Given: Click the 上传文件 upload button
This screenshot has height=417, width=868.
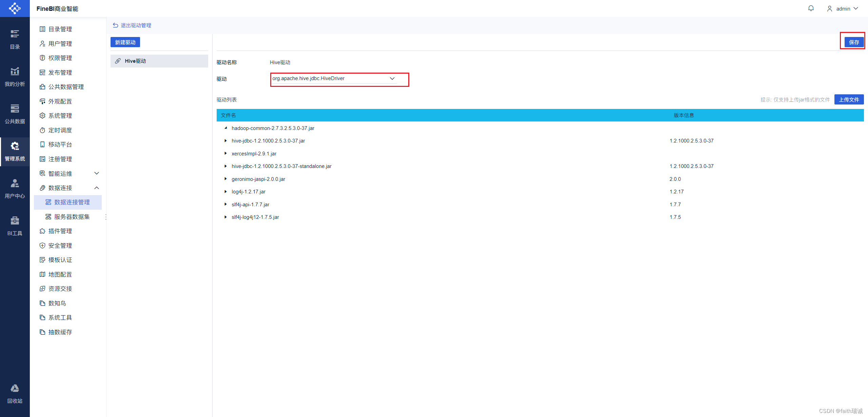Looking at the screenshot, I should coord(849,100).
